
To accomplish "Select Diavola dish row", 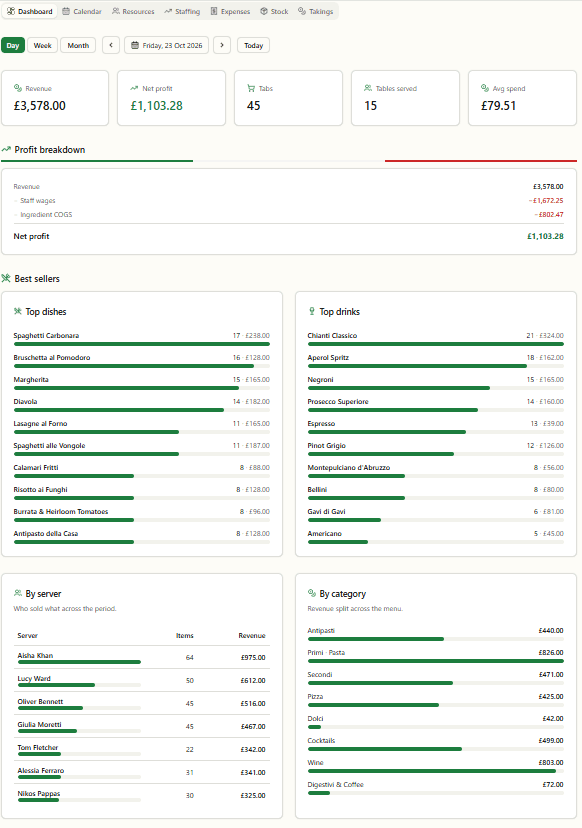I will (142, 405).
